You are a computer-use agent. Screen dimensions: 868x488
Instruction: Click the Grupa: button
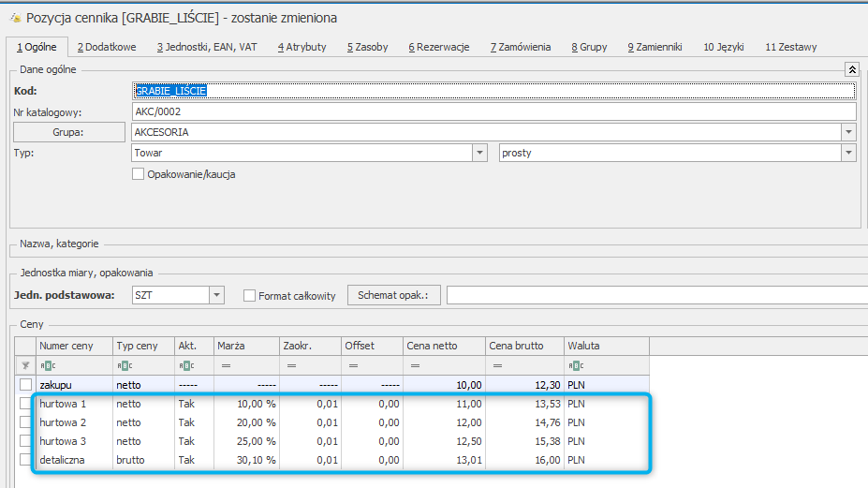click(69, 132)
